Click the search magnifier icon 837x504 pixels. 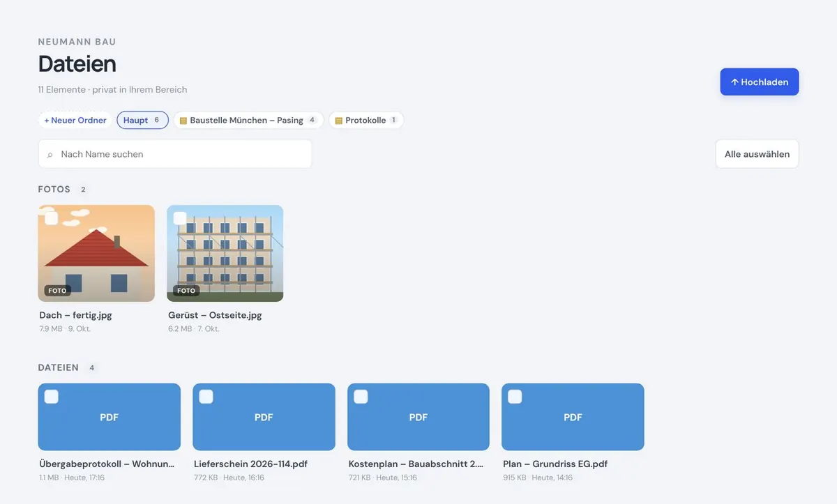tap(50, 155)
